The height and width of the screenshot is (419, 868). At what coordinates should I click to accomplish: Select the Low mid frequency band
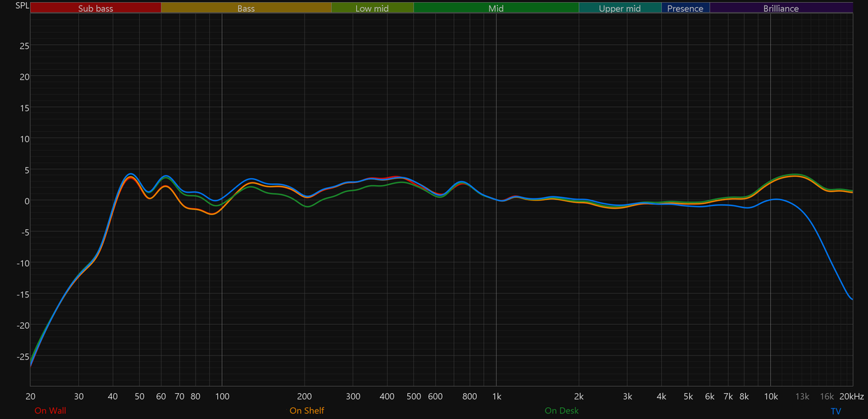pyautogui.click(x=372, y=8)
